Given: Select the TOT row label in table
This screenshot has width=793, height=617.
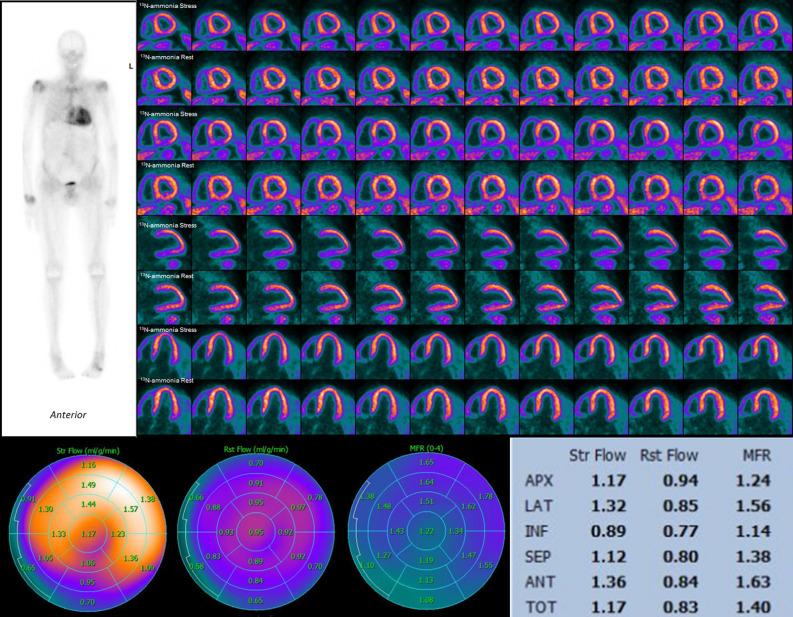Looking at the screenshot, I should (x=537, y=604).
